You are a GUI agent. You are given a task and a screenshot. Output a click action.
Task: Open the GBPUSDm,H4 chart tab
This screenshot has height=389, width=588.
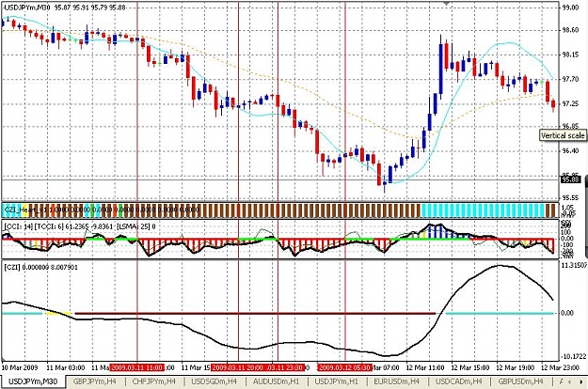point(520,381)
